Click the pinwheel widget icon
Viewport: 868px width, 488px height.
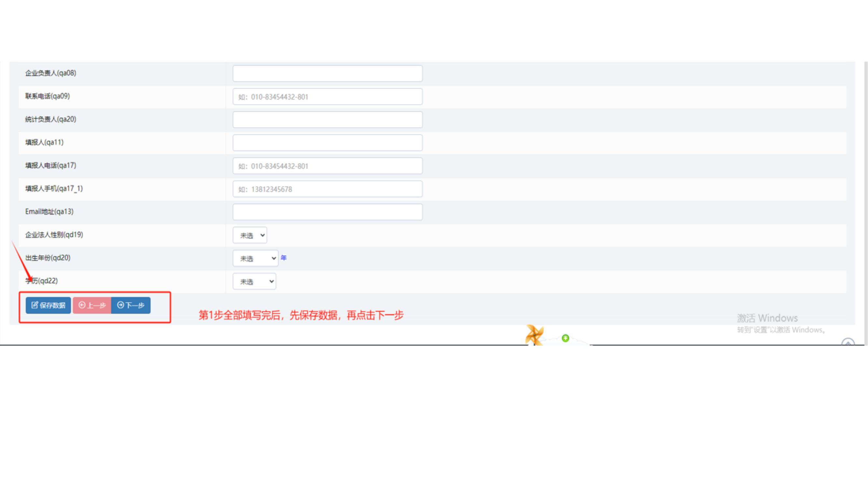(x=534, y=334)
